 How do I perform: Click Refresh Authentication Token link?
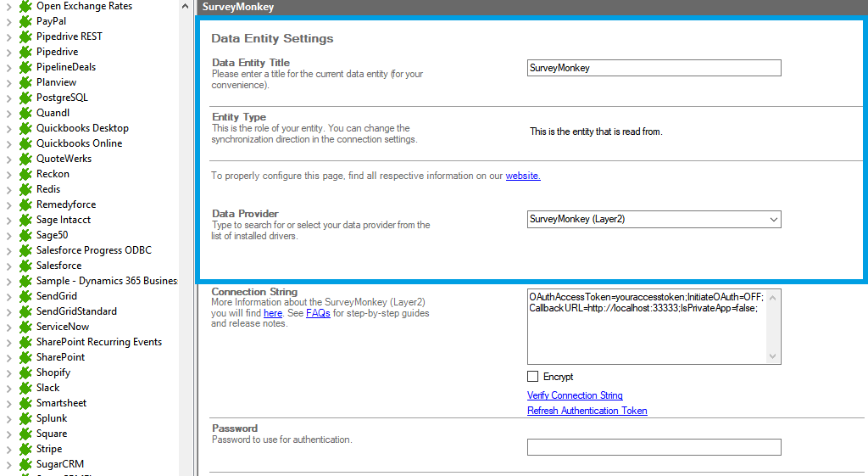[587, 411]
